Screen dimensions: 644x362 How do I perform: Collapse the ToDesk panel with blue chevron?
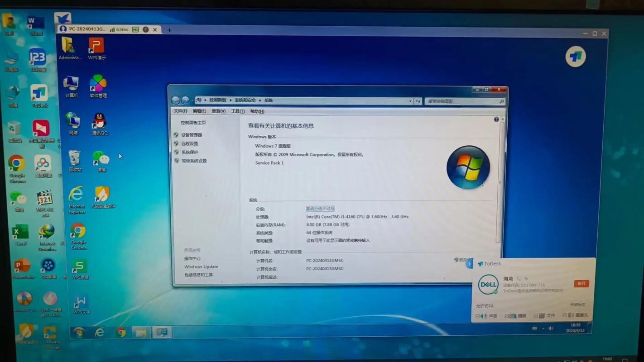[469, 263]
